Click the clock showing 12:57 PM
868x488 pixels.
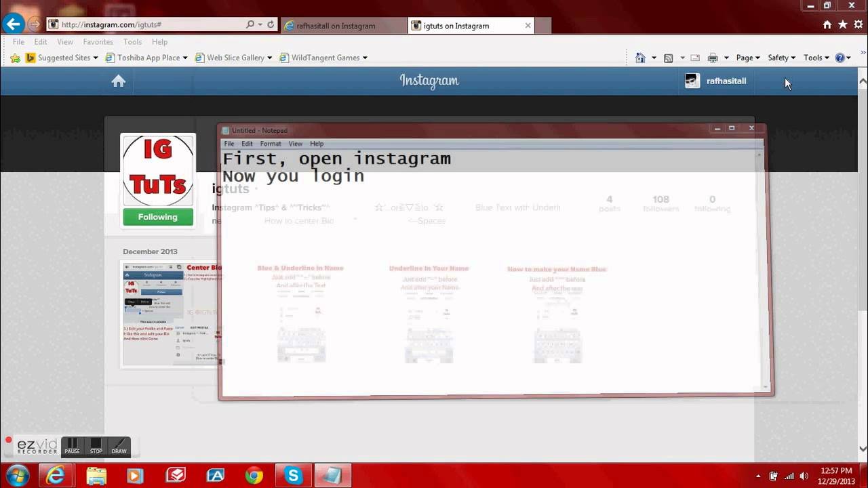click(836, 470)
